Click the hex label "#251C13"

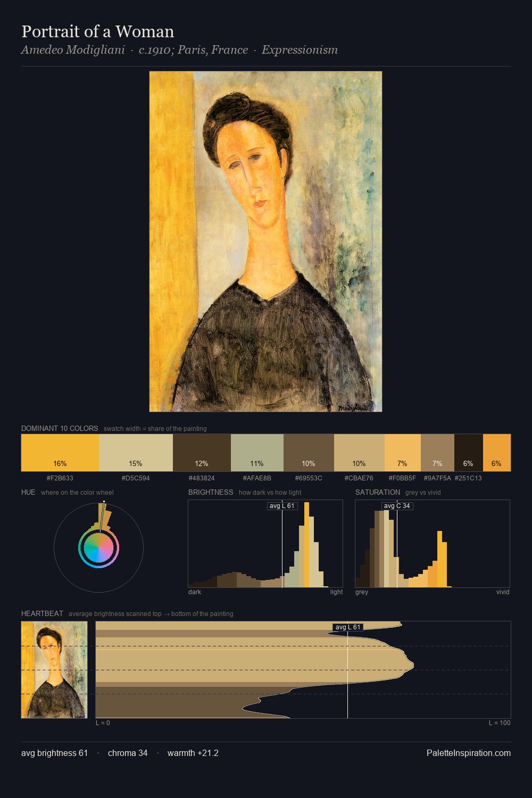pos(468,478)
